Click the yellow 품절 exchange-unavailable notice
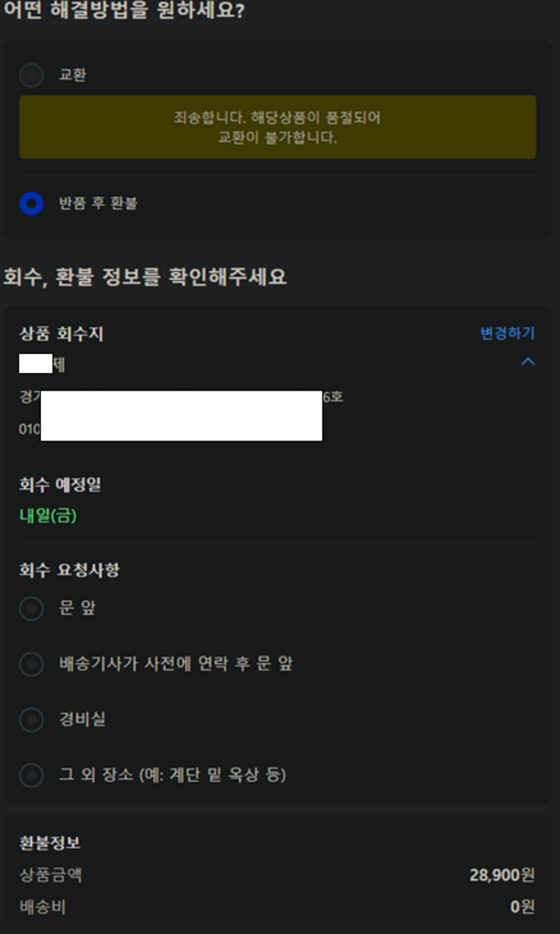This screenshot has width=560, height=934. (x=277, y=127)
